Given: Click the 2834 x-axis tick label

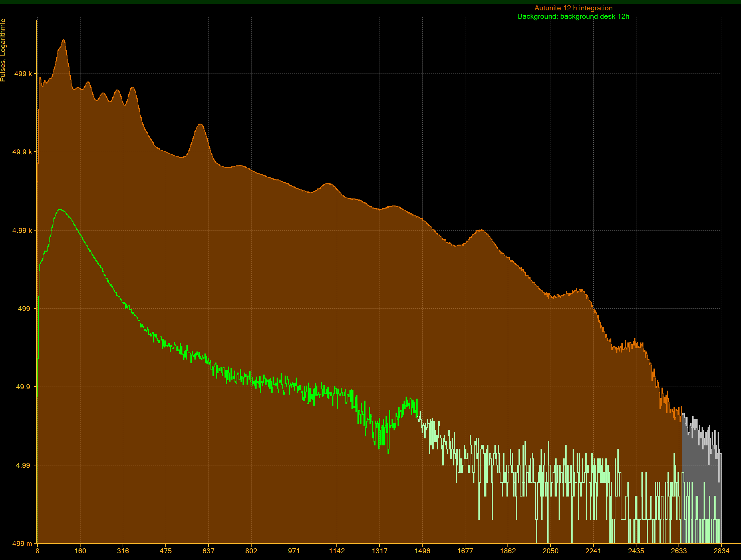Looking at the screenshot, I should 721,551.
